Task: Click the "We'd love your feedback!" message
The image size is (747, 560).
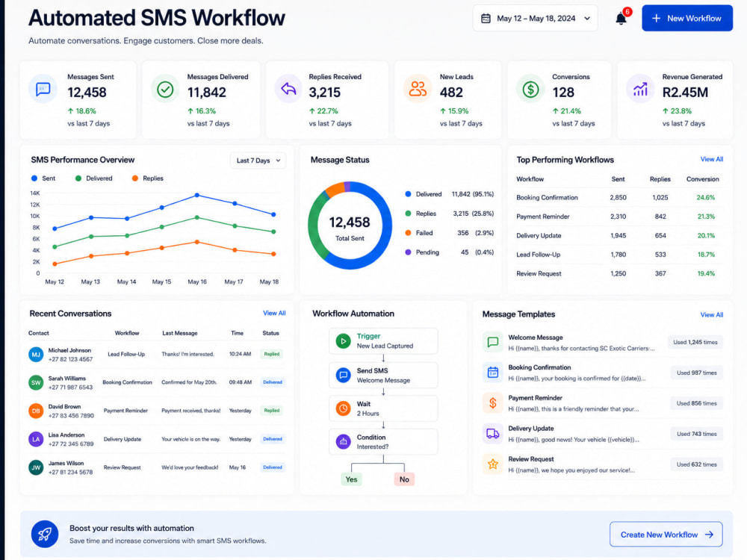Action: click(x=190, y=467)
